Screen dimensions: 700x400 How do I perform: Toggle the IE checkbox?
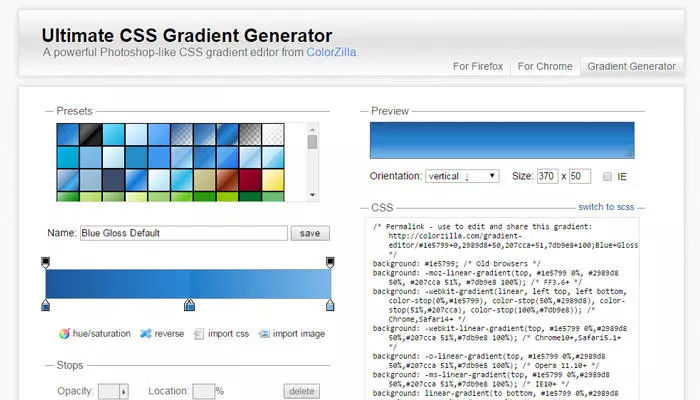(x=607, y=176)
